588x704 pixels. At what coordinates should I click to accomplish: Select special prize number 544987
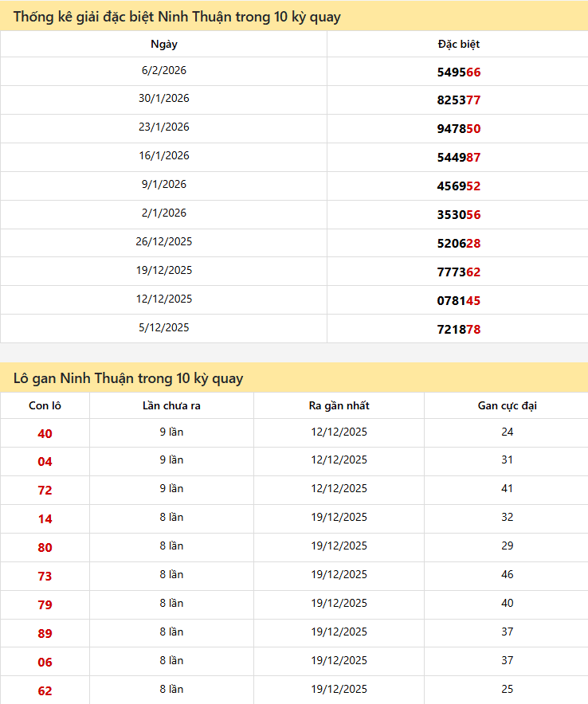pyautogui.click(x=458, y=158)
